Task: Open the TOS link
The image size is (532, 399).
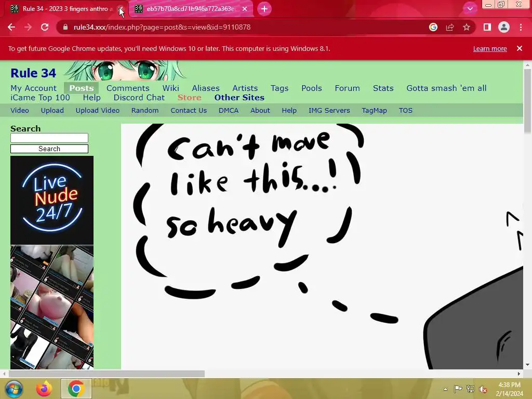Action: (405, 111)
